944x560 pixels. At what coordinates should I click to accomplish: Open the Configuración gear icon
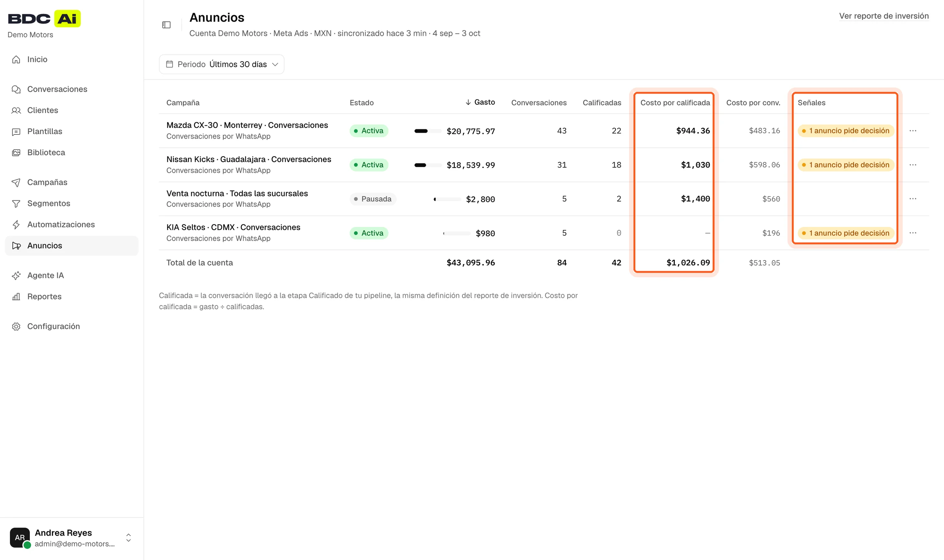(x=16, y=326)
